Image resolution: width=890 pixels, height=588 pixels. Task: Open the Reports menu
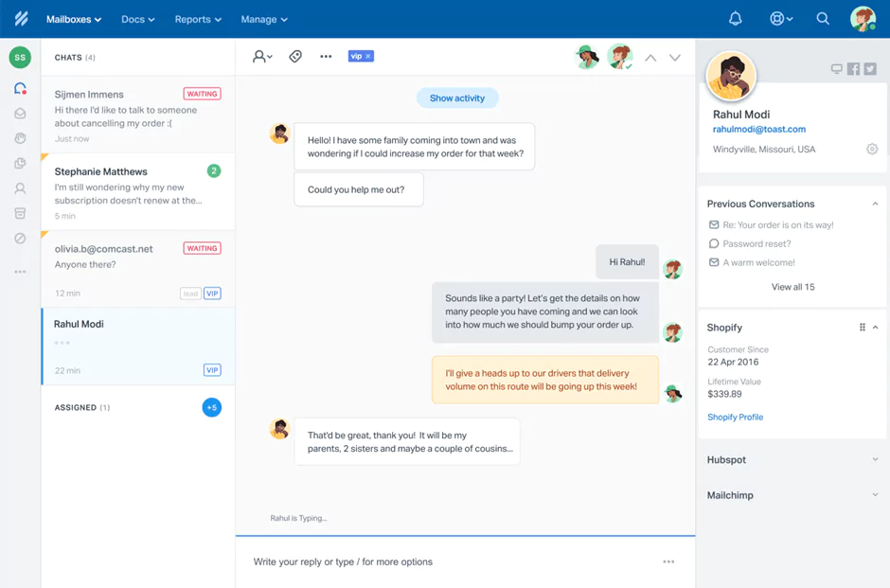[x=197, y=19]
